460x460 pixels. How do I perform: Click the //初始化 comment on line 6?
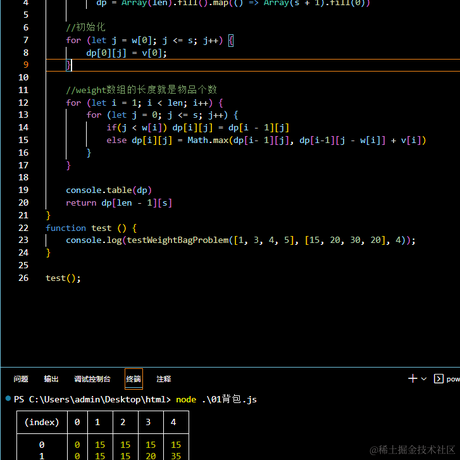(85, 27)
